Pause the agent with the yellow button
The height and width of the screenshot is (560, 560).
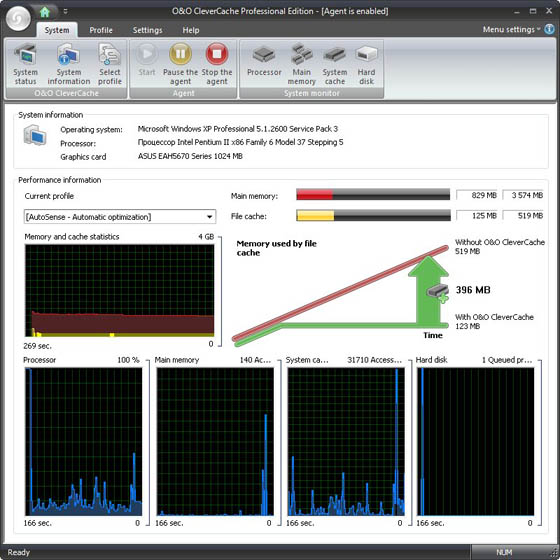pos(180,64)
